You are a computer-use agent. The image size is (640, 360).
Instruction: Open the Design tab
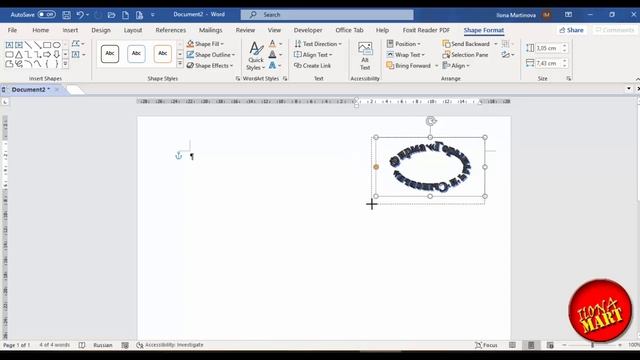click(x=101, y=30)
